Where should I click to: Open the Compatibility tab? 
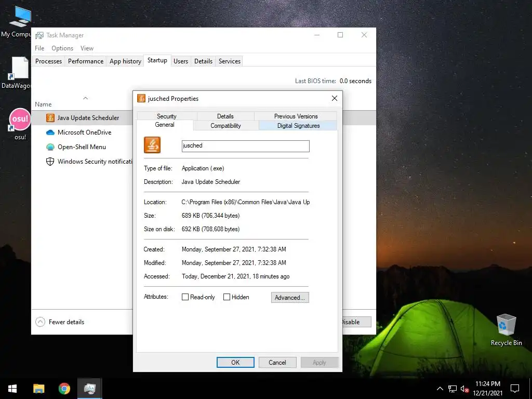click(225, 126)
